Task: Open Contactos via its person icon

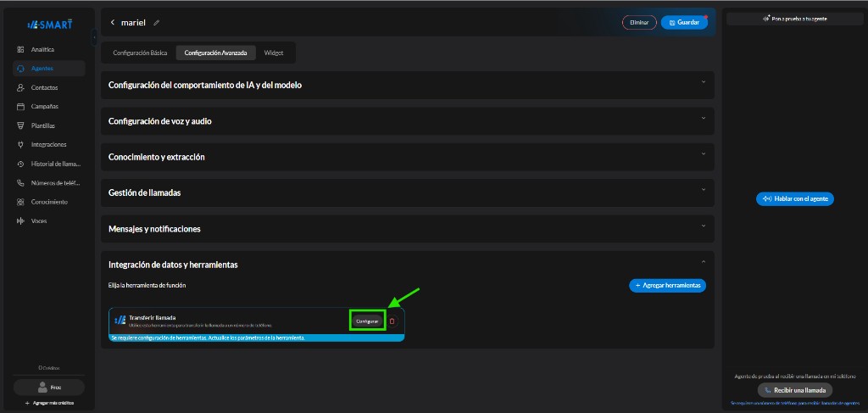Action: click(20, 87)
